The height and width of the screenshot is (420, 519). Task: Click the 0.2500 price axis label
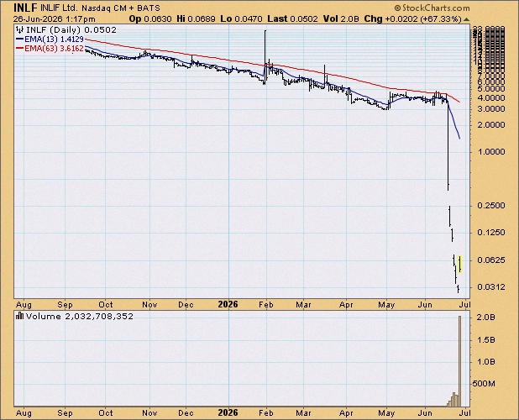490,206
